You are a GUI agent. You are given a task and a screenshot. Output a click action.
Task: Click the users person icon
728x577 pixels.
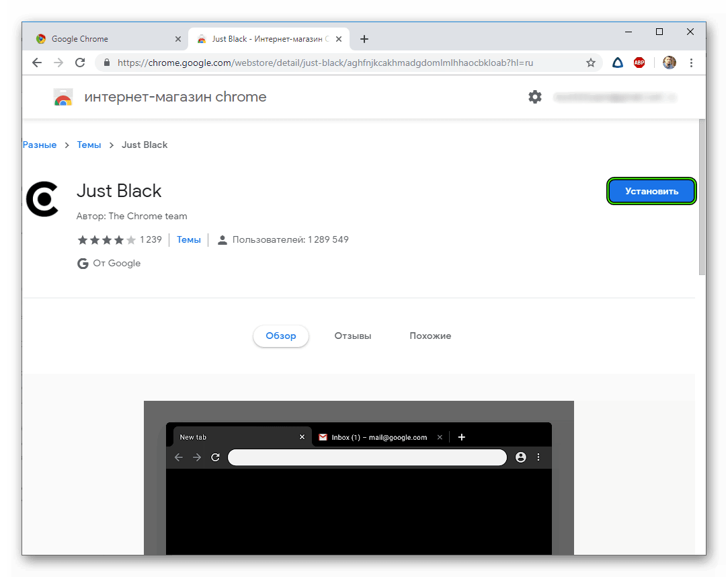click(x=223, y=239)
